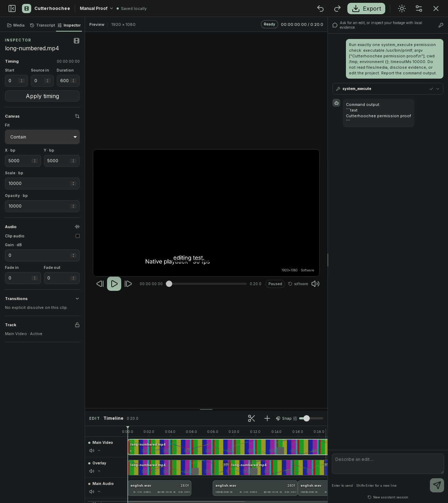Click the X bp stepper arrows
Viewport: 448px width, 503px height.
click(x=35, y=161)
